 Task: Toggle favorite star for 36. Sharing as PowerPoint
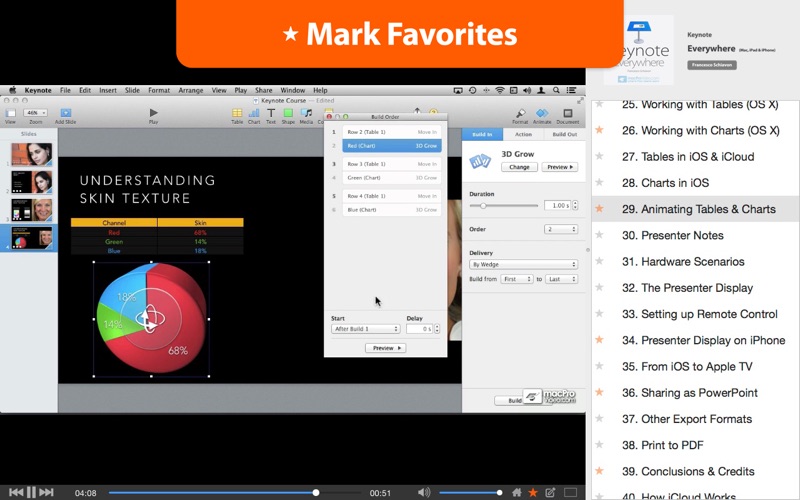(600, 392)
